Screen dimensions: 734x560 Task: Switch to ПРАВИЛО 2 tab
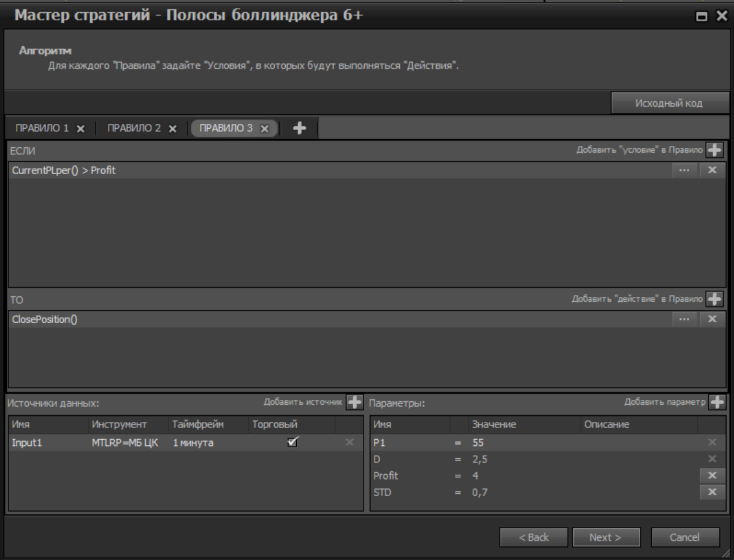134,128
